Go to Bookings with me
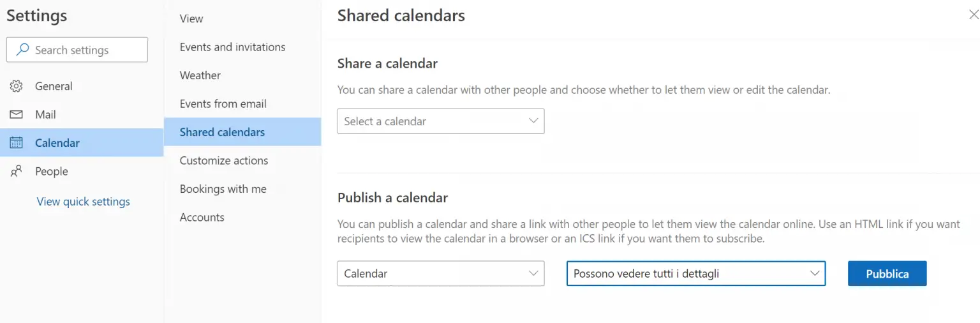The height and width of the screenshot is (323, 980). (x=223, y=189)
